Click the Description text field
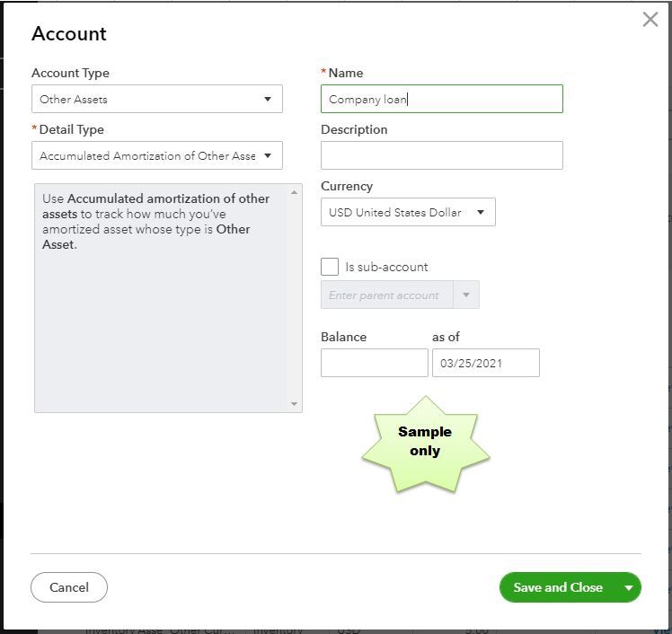This screenshot has height=634, width=672. (441, 155)
